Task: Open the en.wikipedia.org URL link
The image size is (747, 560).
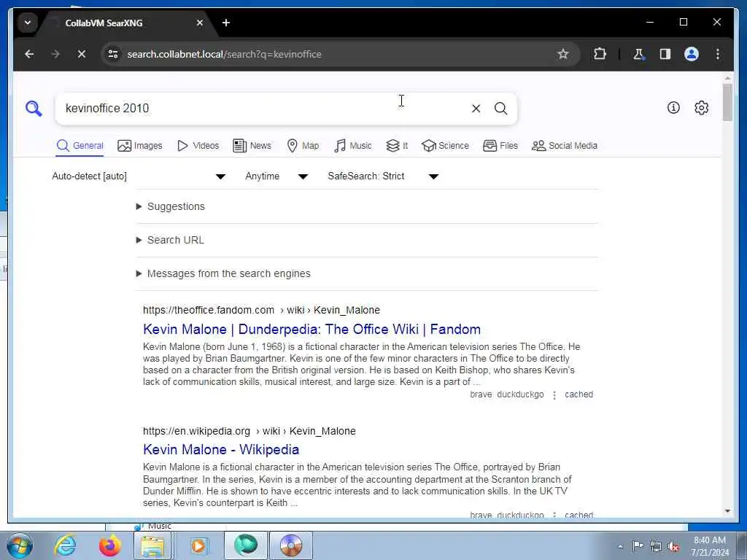Action: 249,431
